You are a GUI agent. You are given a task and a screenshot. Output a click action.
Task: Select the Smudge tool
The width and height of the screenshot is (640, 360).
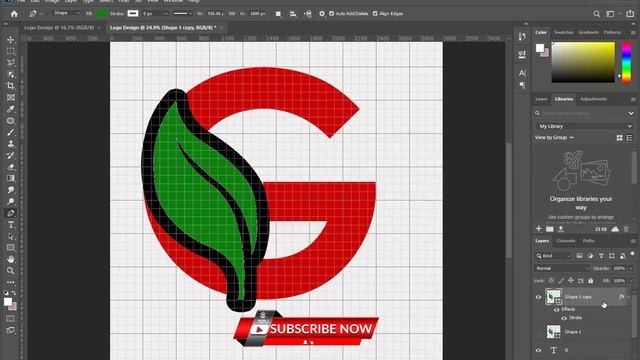click(11, 190)
